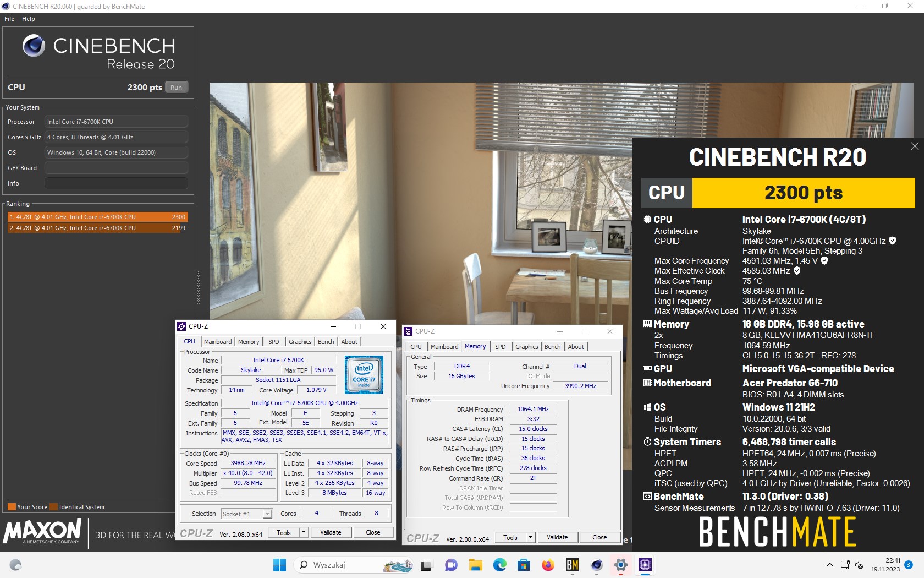Click the CPUID verified shield icon in BenchMate
Screen dimensions: 924x578
pyautogui.click(x=893, y=241)
